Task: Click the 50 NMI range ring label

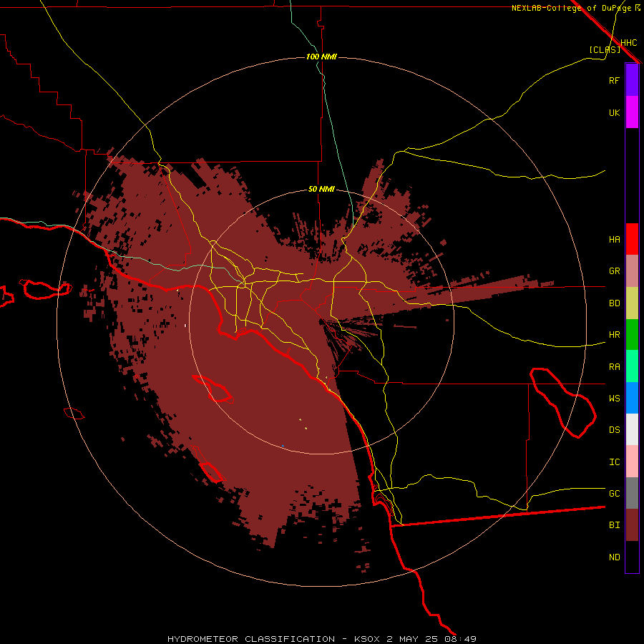Action: pyautogui.click(x=321, y=189)
